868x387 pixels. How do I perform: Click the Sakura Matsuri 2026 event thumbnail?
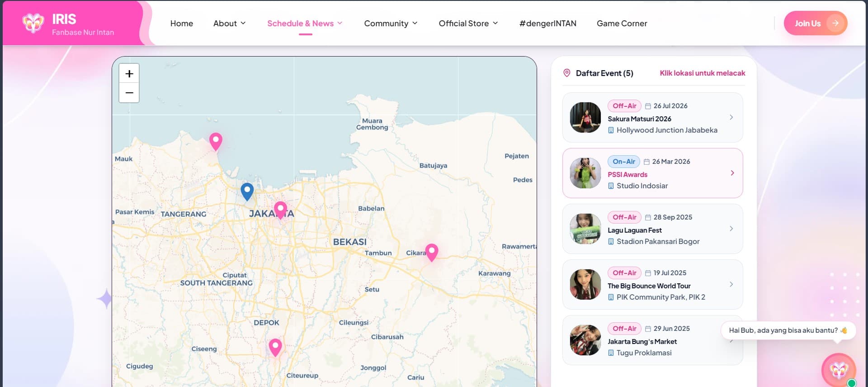pyautogui.click(x=585, y=117)
